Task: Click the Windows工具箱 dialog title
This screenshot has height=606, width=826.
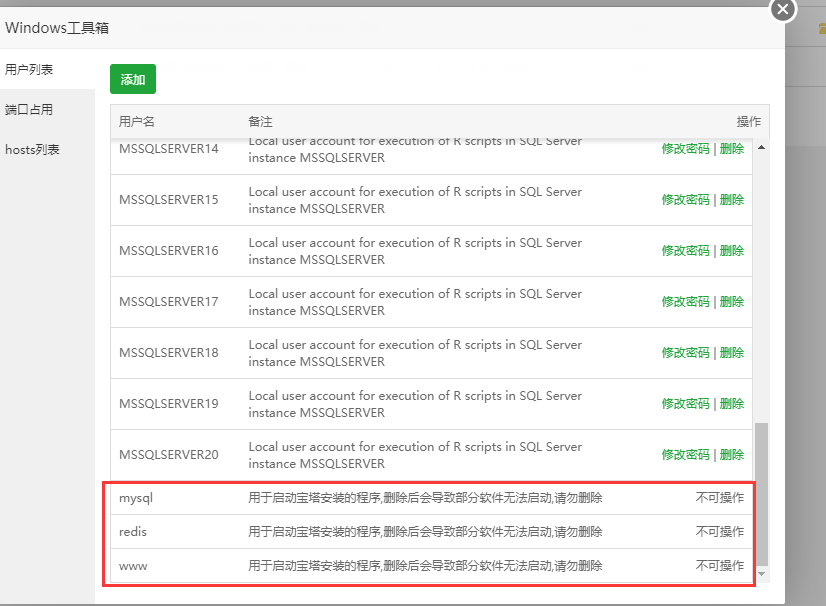Action: 57,27
